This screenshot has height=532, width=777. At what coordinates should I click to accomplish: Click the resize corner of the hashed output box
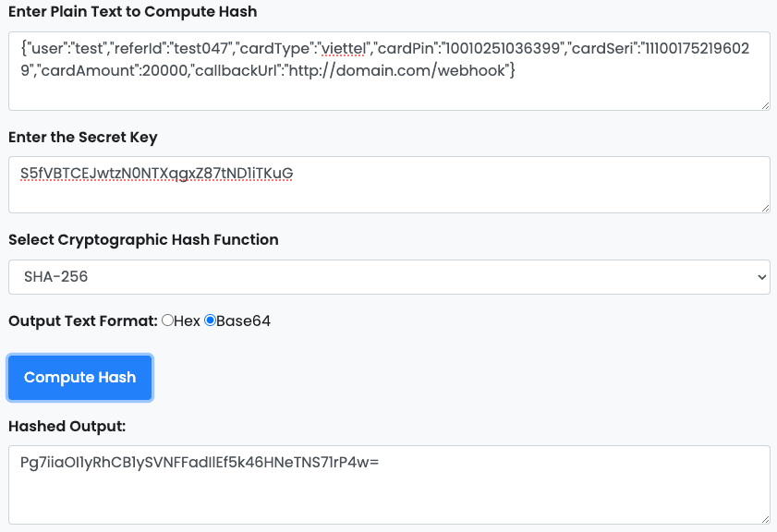pos(764,519)
